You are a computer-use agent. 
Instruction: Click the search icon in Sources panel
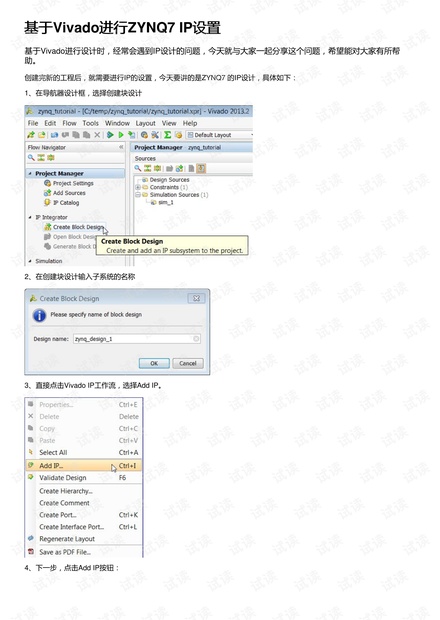(x=138, y=168)
